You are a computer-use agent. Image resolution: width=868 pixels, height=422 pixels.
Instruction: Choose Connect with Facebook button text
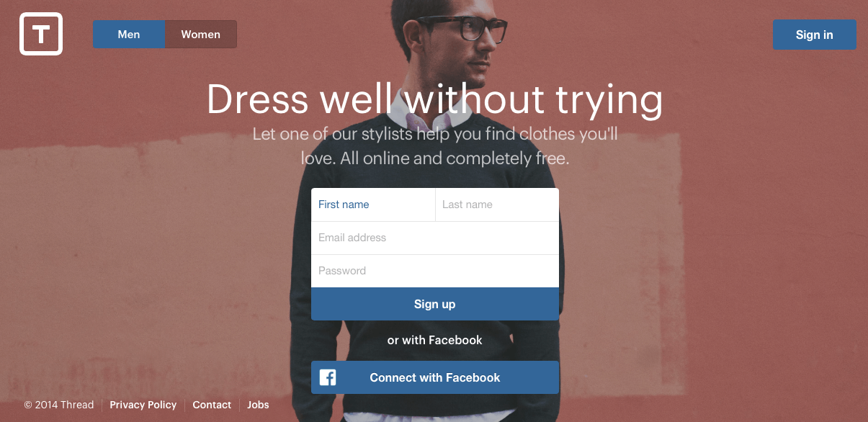[435, 377]
